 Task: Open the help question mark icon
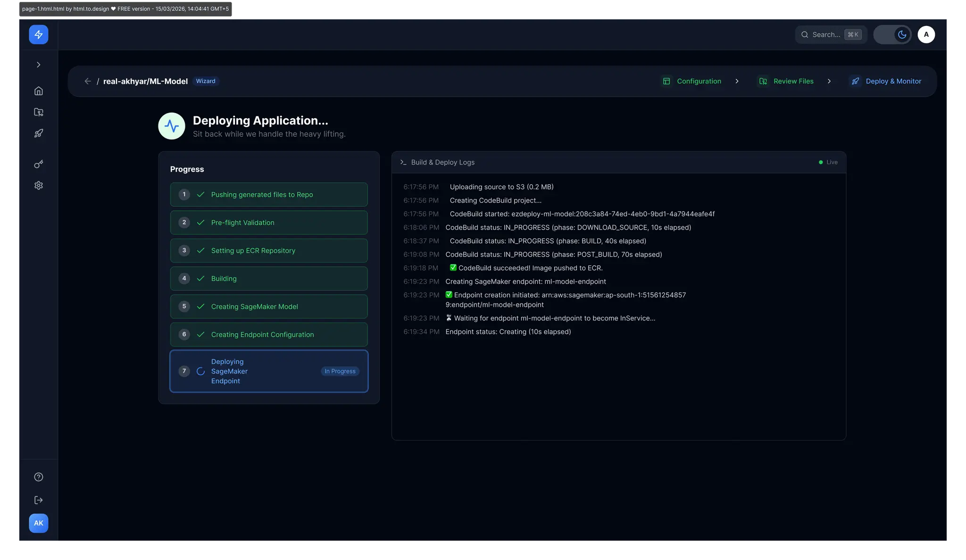point(39,477)
